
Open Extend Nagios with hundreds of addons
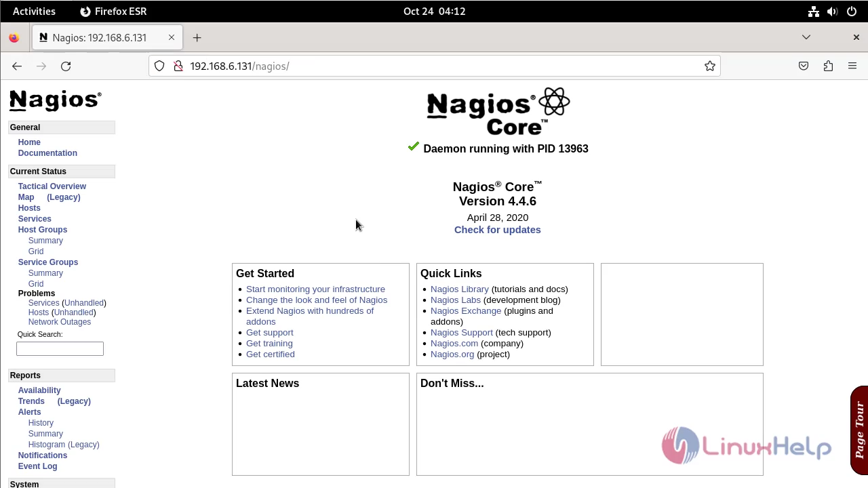310,317
